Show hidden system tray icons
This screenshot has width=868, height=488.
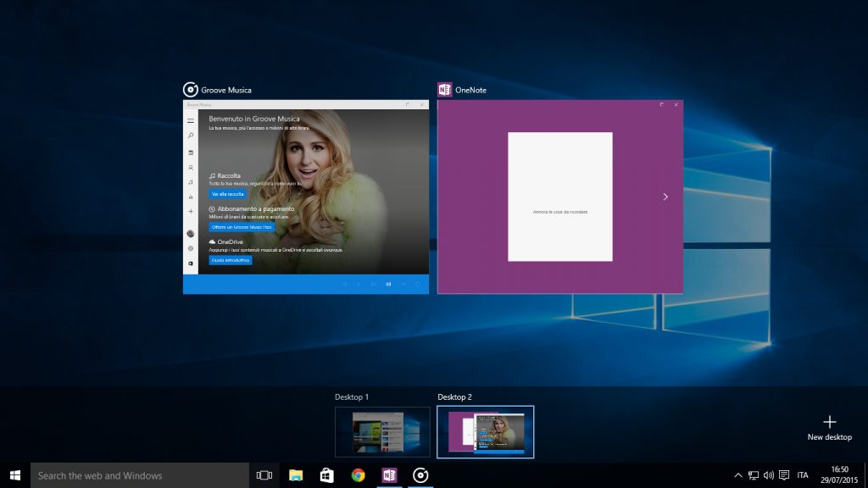coord(738,475)
